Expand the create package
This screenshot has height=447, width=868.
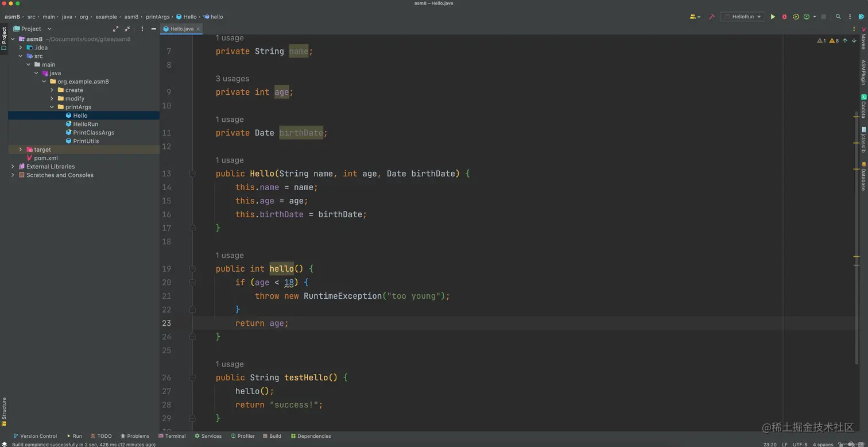(52, 90)
